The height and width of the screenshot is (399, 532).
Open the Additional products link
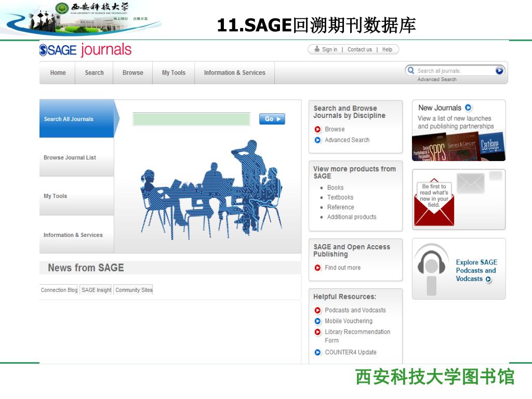[x=352, y=217]
